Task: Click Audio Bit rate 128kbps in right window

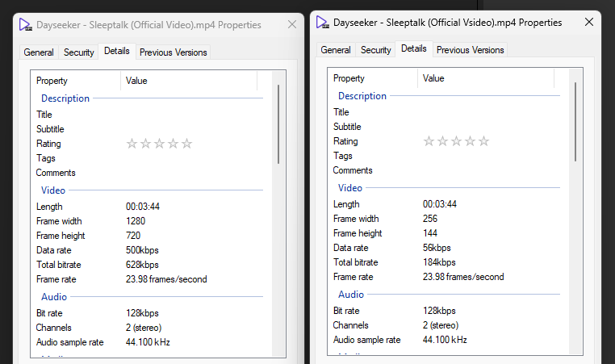Action: pyautogui.click(x=439, y=311)
